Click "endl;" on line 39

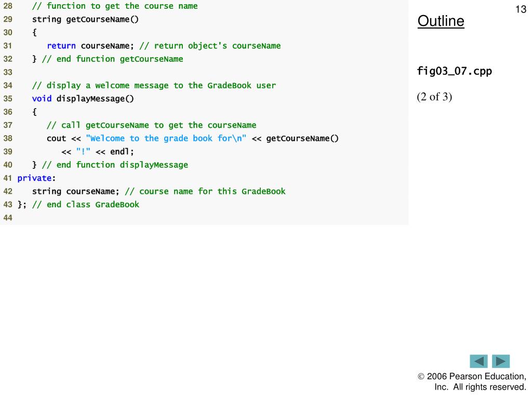coord(122,152)
